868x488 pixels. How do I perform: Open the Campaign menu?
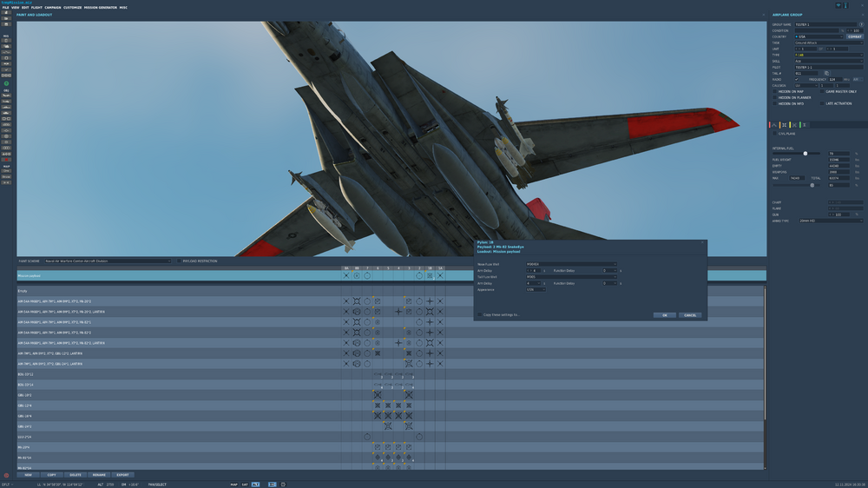coord(53,8)
